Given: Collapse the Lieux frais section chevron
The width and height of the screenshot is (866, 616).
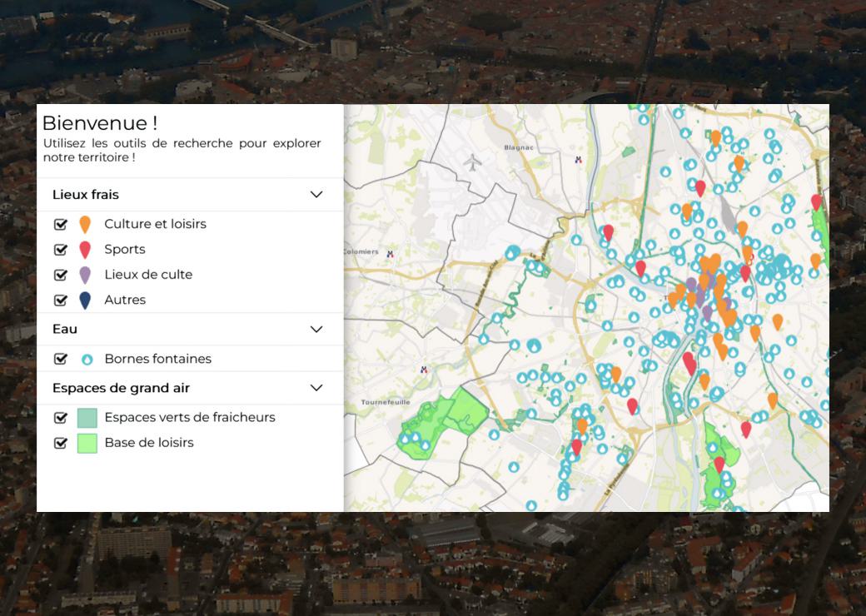Looking at the screenshot, I should tap(316, 194).
